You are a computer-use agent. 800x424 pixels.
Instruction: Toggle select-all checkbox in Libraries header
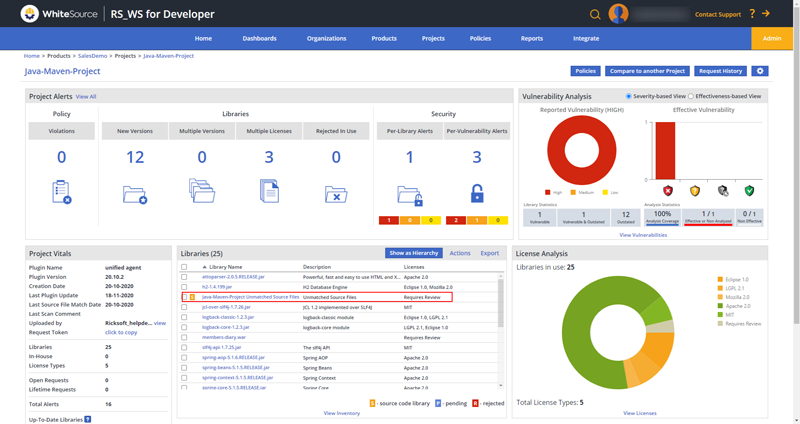184,267
